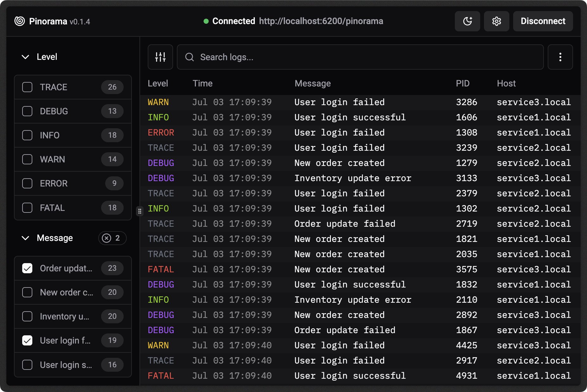Select the INFO row with PID 1302
Screen dimensions: 587x392
[360, 209]
